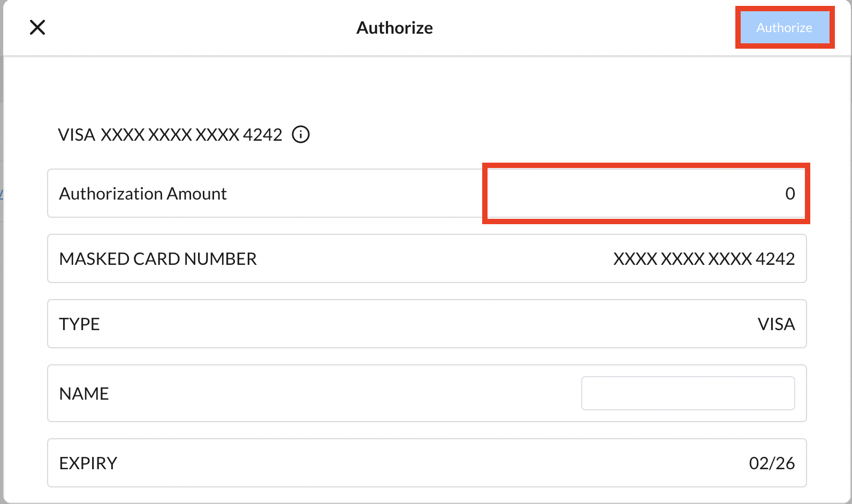
Task: Click the 0 value in amount field
Action: [x=790, y=194]
